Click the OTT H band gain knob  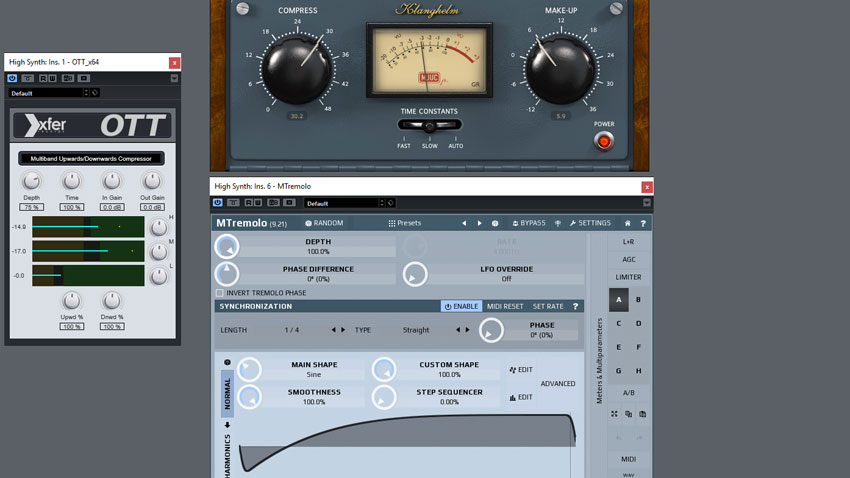coord(158,228)
